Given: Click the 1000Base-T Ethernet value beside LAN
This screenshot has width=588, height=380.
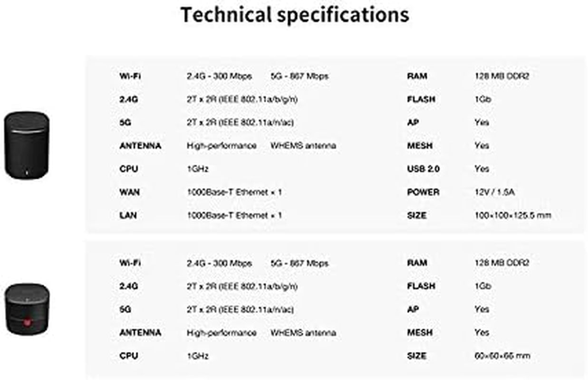Looking at the screenshot, I should tap(234, 216).
